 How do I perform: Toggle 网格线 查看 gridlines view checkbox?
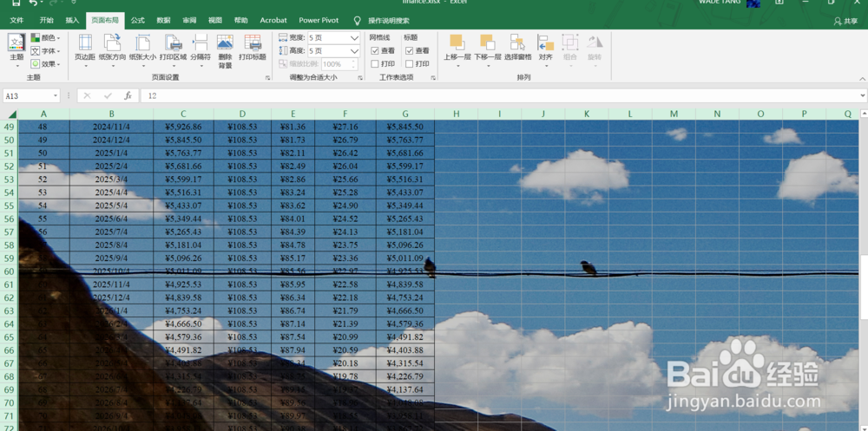375,50
